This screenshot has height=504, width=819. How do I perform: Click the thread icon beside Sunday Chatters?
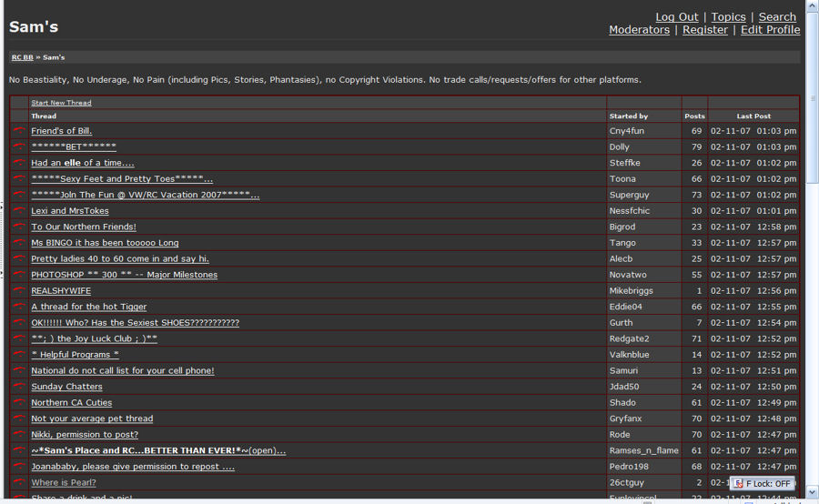(19, 387)
